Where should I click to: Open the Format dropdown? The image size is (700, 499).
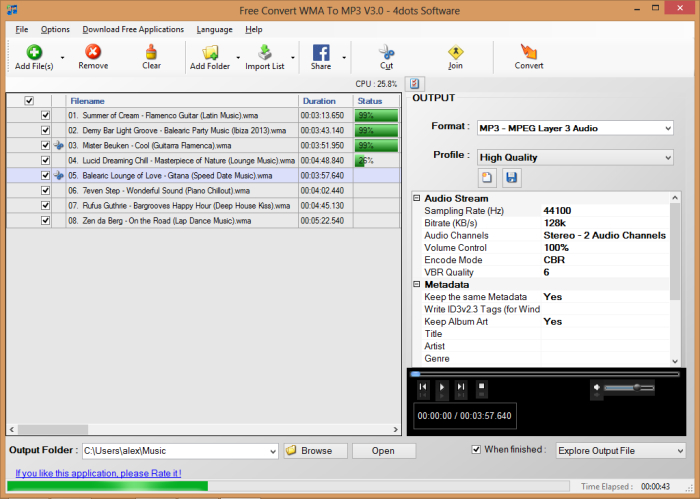(575, 128)
